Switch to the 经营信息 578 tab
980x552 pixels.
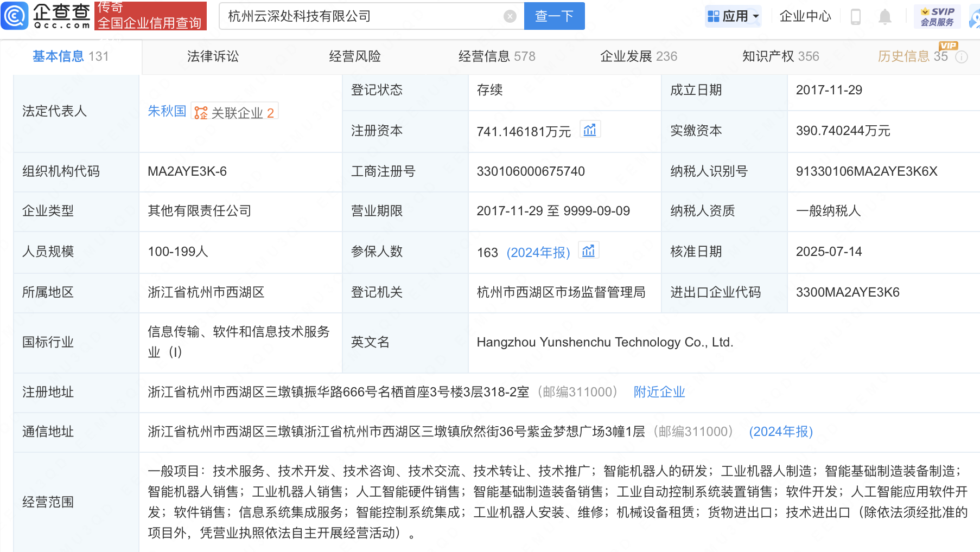[497, 56]
